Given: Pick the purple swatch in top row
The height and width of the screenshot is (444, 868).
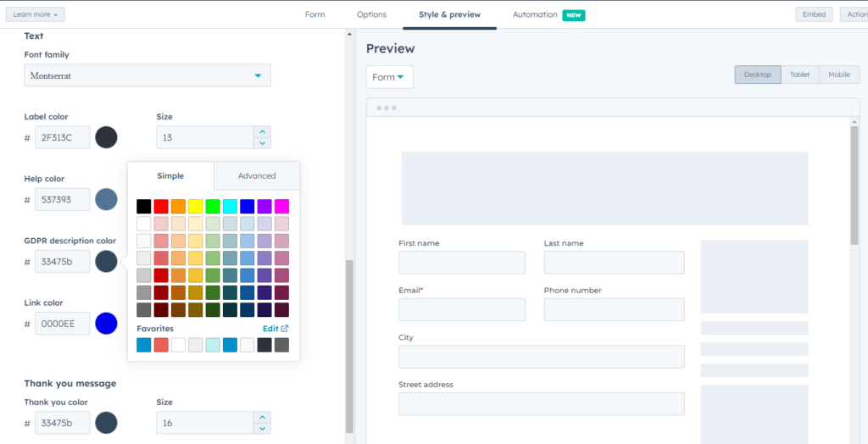Looking at the screenshot, I should tap(264, 207).
